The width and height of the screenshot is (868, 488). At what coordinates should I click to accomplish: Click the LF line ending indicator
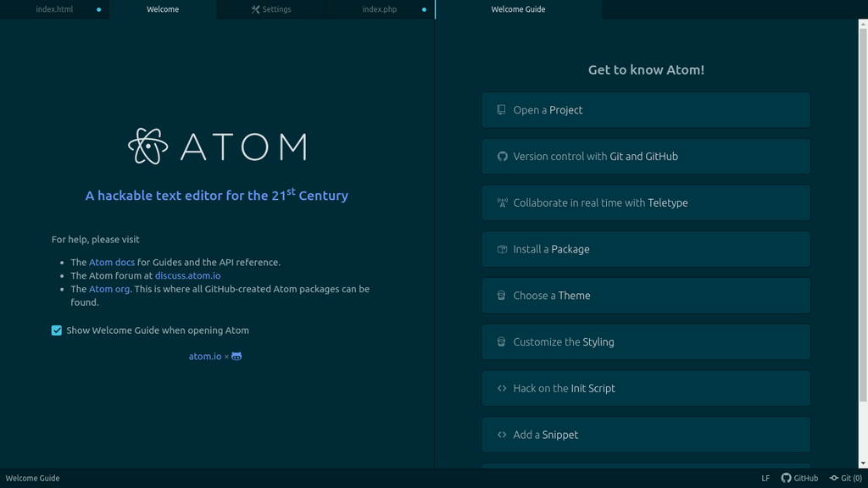765,478
